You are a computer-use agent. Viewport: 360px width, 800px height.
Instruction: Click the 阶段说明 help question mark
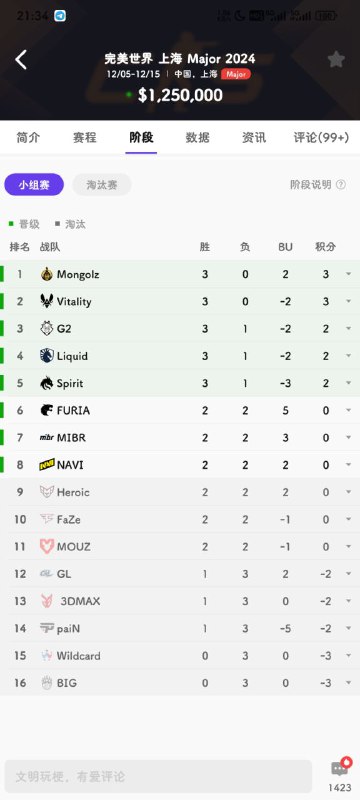click(341, 185)
